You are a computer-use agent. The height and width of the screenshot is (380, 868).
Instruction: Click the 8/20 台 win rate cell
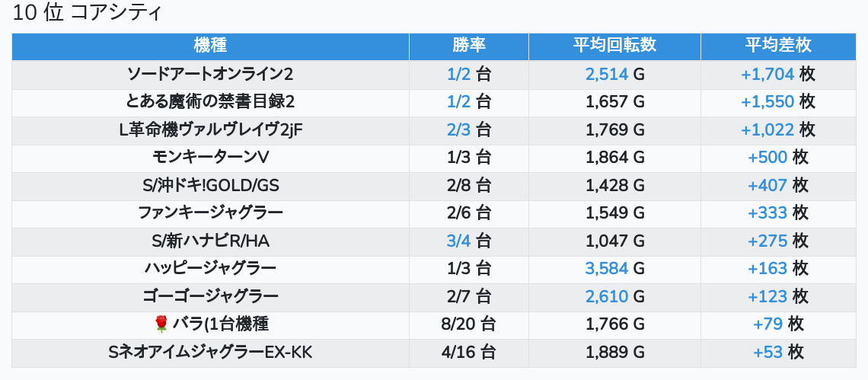468,324
